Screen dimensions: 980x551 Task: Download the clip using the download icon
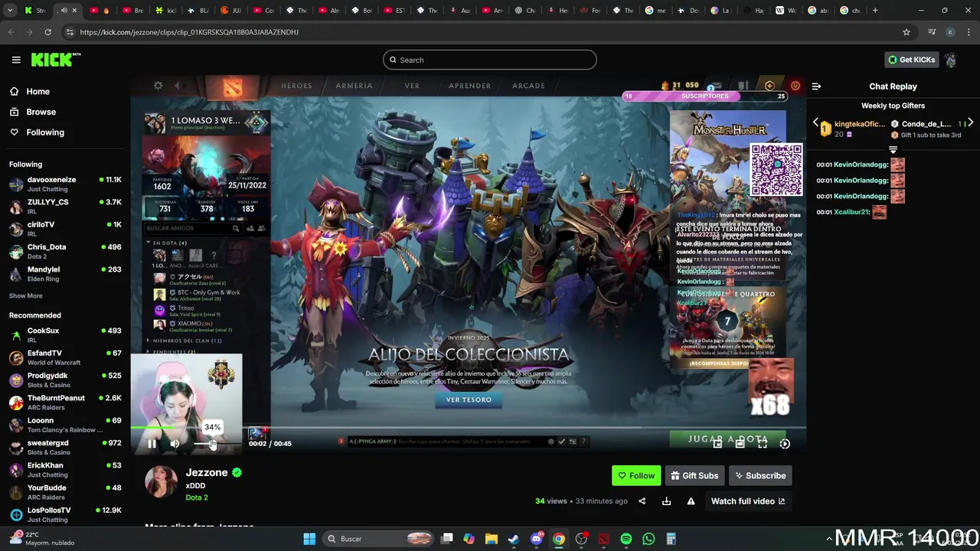point(666,501)
